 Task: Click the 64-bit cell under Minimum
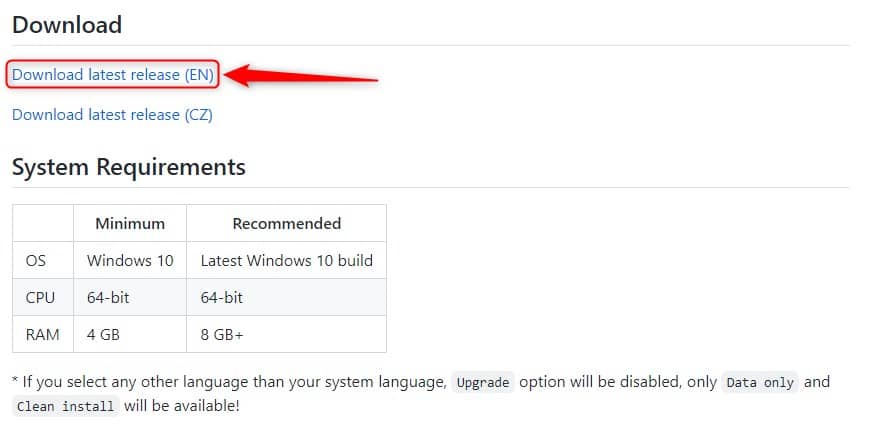[130, 297]
